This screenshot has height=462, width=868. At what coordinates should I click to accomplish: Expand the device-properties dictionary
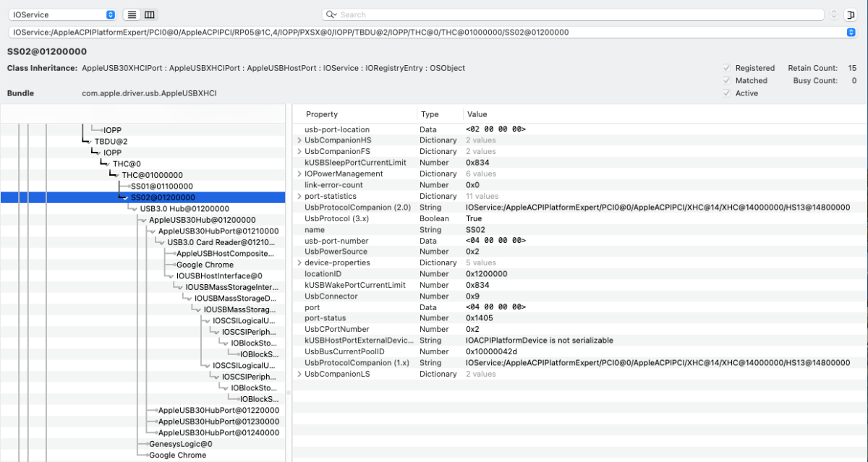coord(299,262)
